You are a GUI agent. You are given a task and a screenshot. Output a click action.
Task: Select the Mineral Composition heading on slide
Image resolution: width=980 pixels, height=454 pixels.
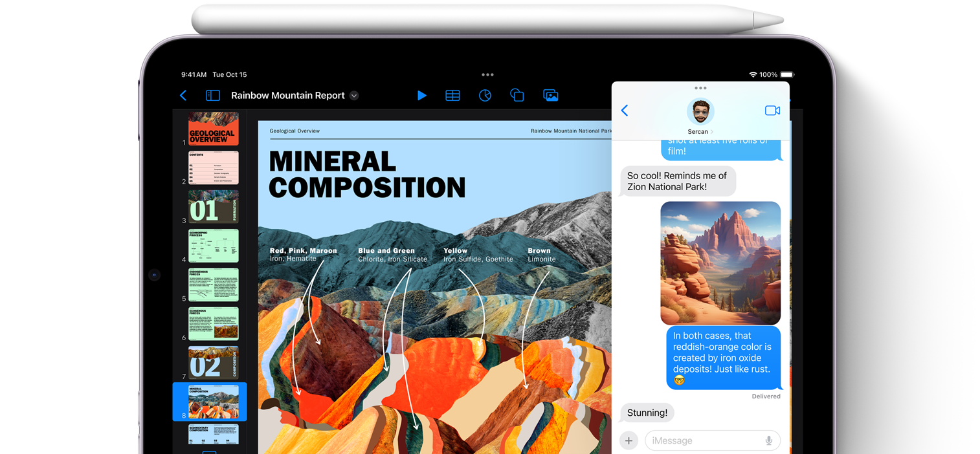click(x=366, y=175)
